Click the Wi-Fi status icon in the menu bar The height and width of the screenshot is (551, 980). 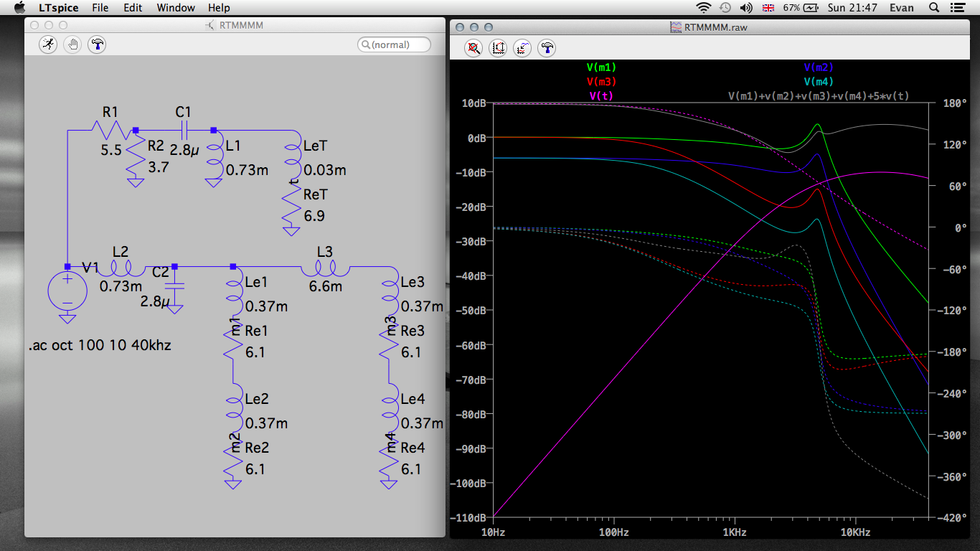(703, 8)
